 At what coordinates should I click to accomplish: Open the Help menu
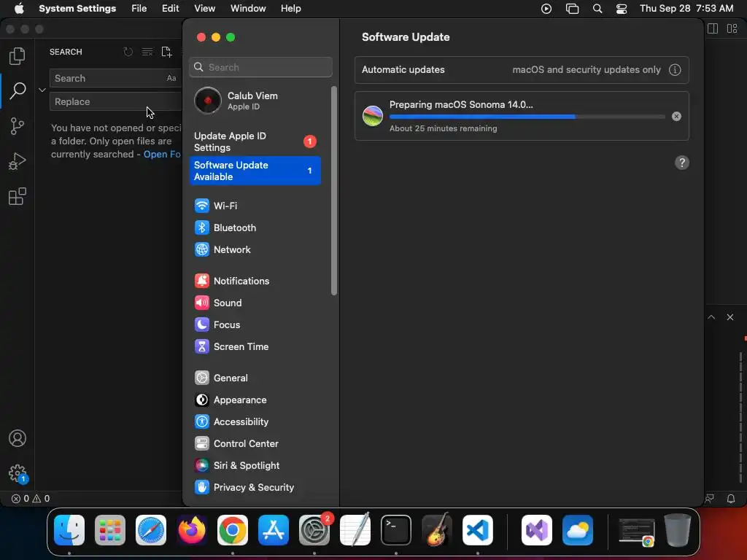tap(290, 9)
